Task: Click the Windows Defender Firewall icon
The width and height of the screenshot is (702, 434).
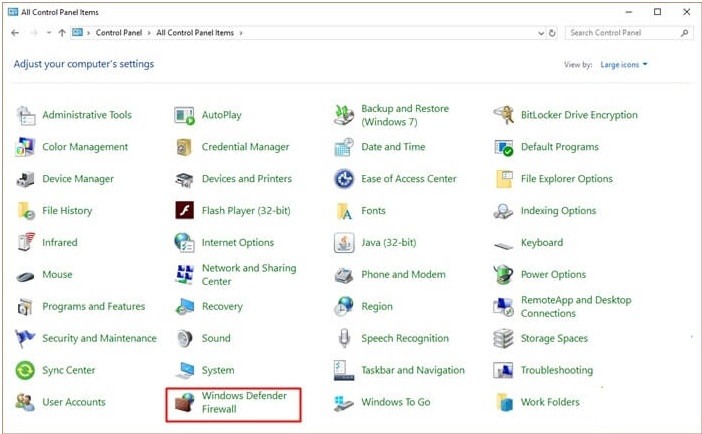Action: (x=184, y=402)
